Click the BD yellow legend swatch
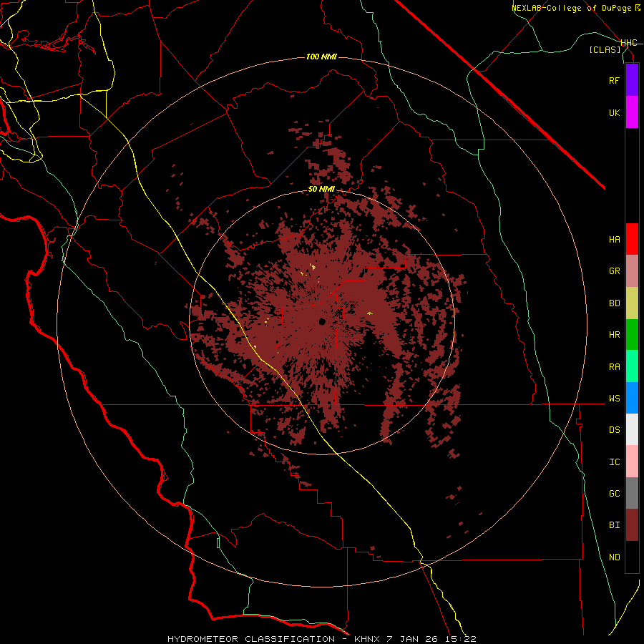 [x=632, y=303]
